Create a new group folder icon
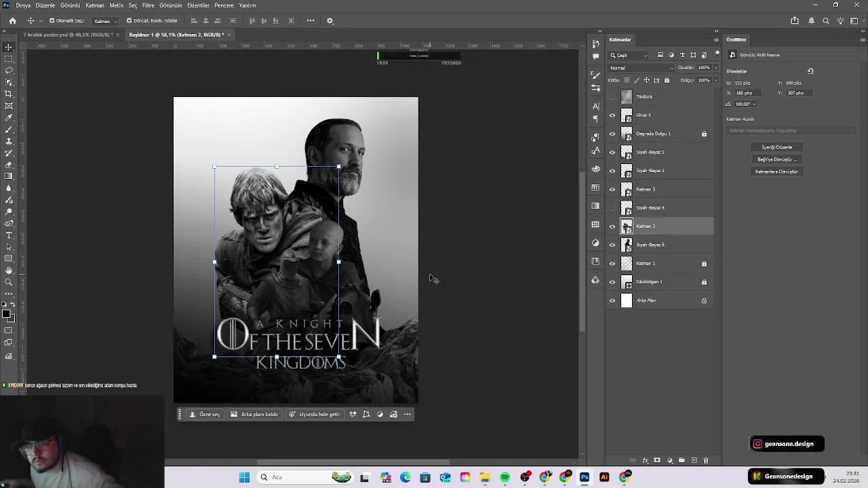This screenshot has width=868, height=488. pyautogui.click(x=682, y=460)
